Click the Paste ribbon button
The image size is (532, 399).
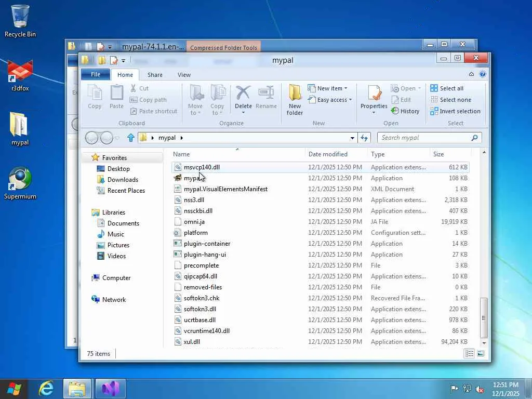(116, 97)
